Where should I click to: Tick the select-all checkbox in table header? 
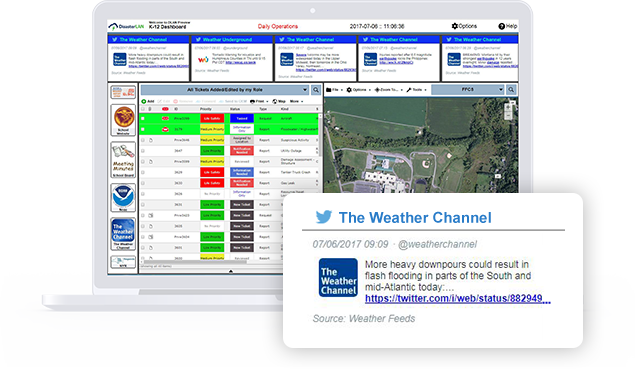(x=143, y=109)
